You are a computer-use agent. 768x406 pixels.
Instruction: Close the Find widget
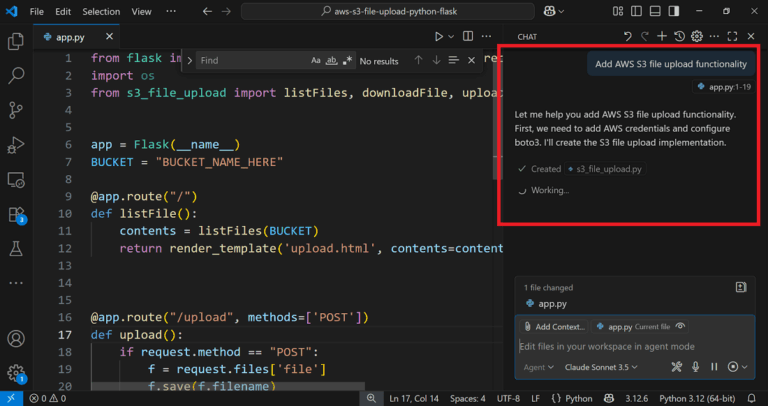(x=471, y=60)
